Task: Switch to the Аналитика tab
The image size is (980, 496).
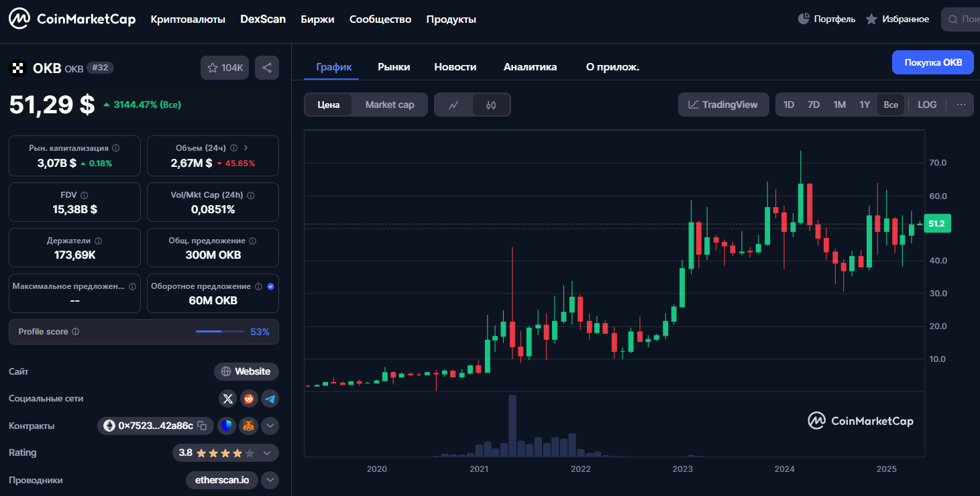Action: 530,67
